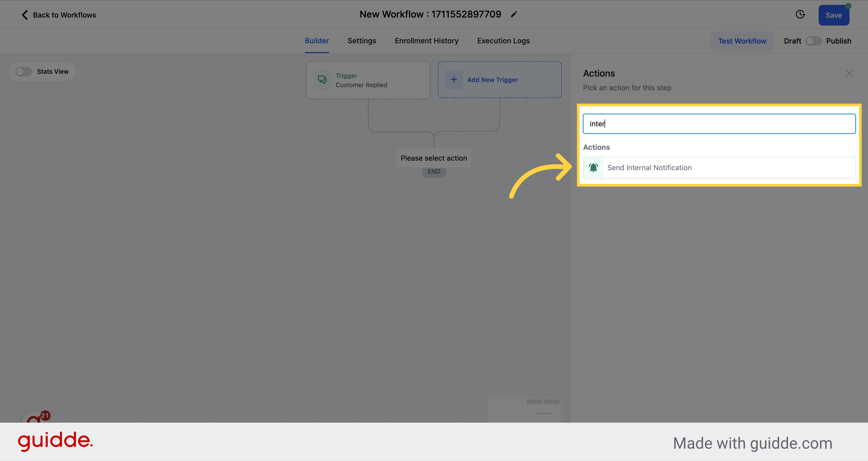Click the Customer Replied trigger icon

pos(322,80)
